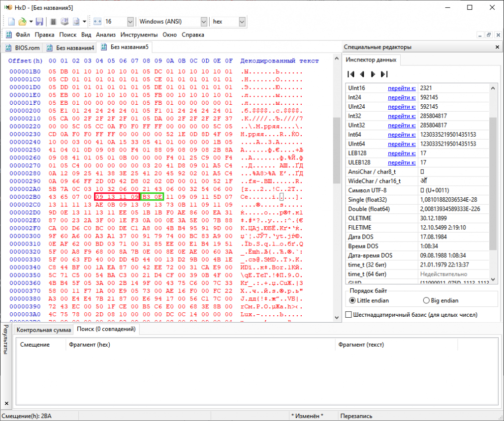Click the FILETIME value 12.10.5499 2:19:10

[x=444, y=228]
